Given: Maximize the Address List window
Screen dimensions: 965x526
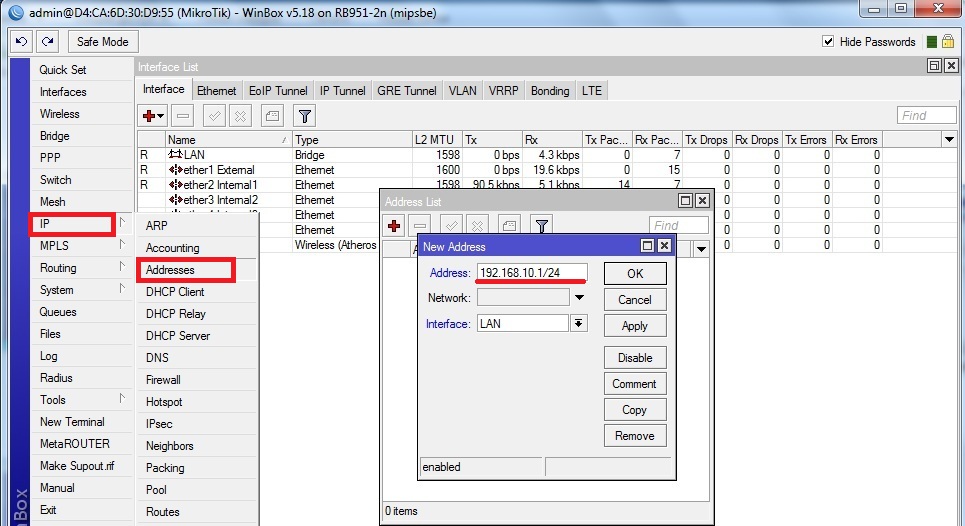Looking at the screenshot, I should click(685, 201).
